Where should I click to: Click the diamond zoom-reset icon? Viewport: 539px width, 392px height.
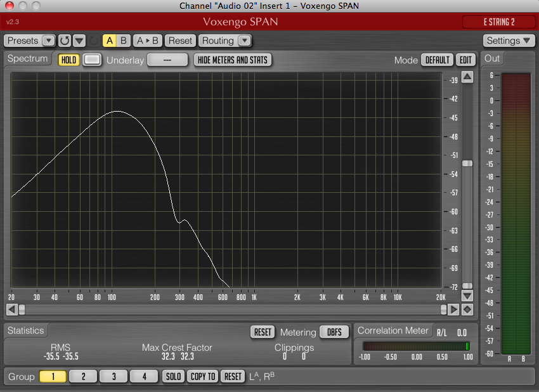click(467, 310)
